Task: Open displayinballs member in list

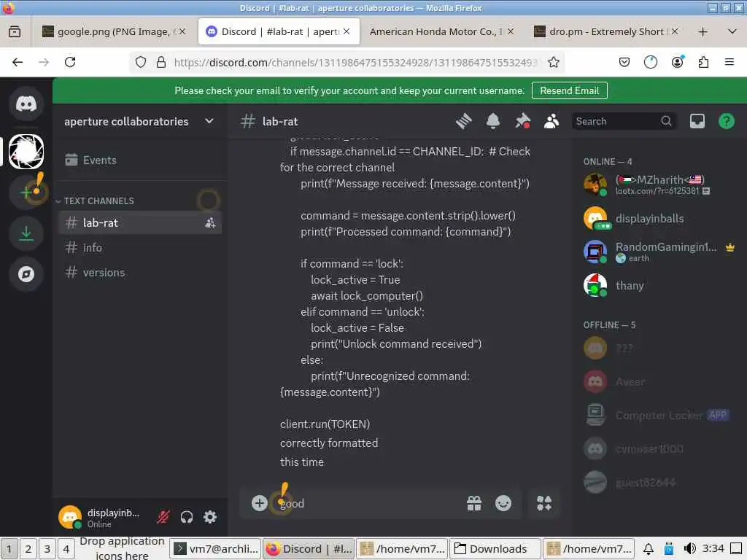Action: click(x=659, y=219)
